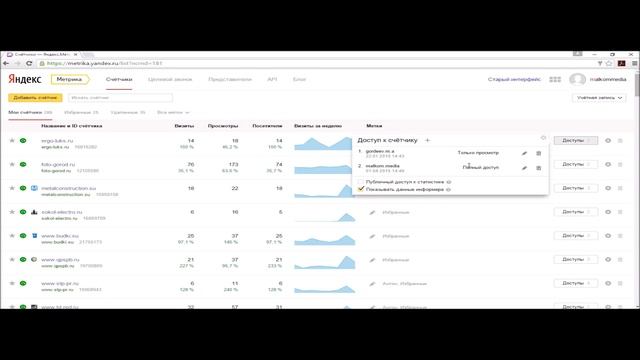Star the foto-gorod.ru counter as favorite
This screenshot has height=360, width=640.
point(12,164)
